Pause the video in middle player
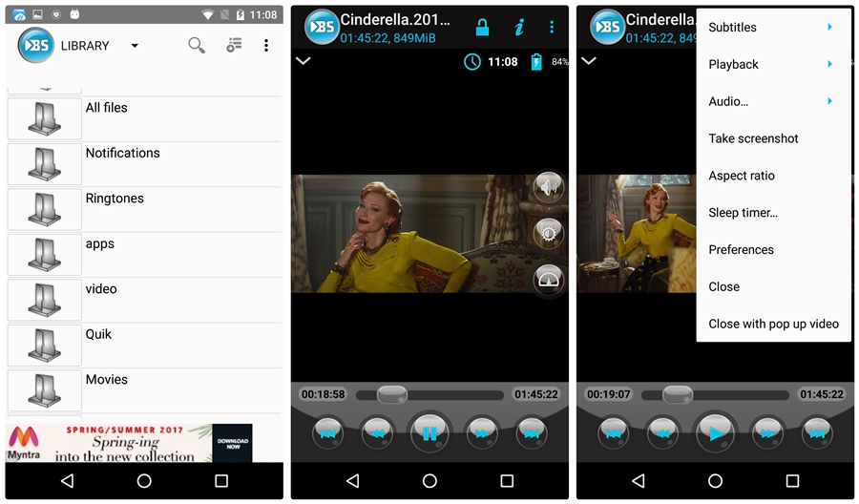 (430, 433)
